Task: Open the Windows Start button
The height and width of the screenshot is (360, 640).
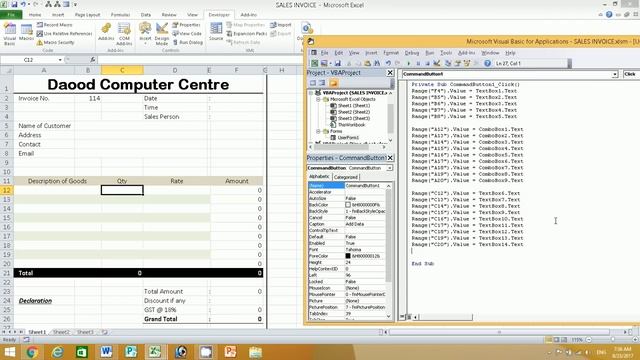Action: click(9, 352)
